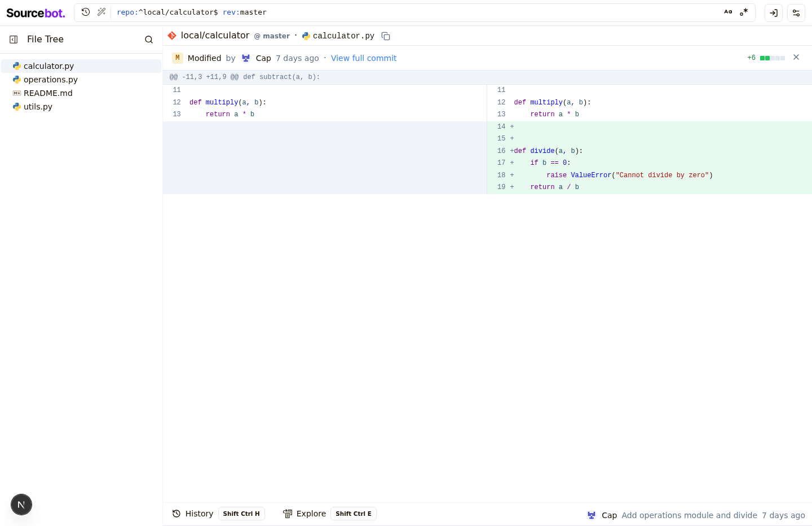Open View full commit link
This screenshot has width=812, height=526.
click(364, 58)
